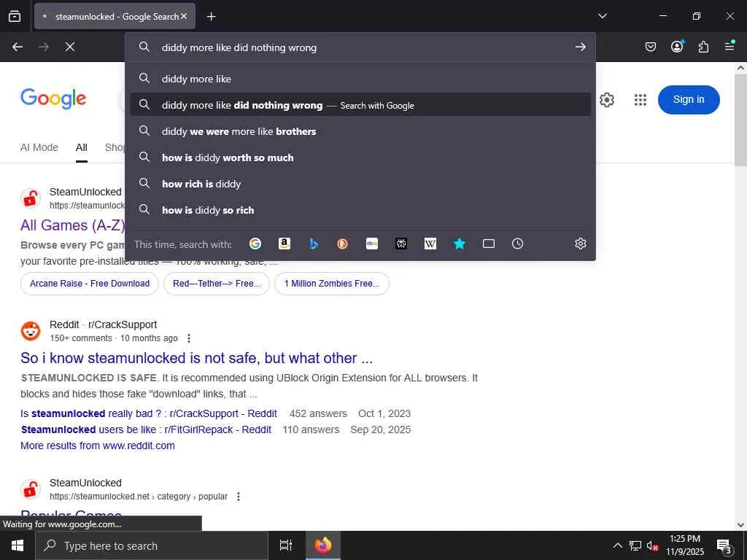747x560 pixels.
Task: Select suggestion 'diddy more like did nothing wrong'
Action: point(360,105)
